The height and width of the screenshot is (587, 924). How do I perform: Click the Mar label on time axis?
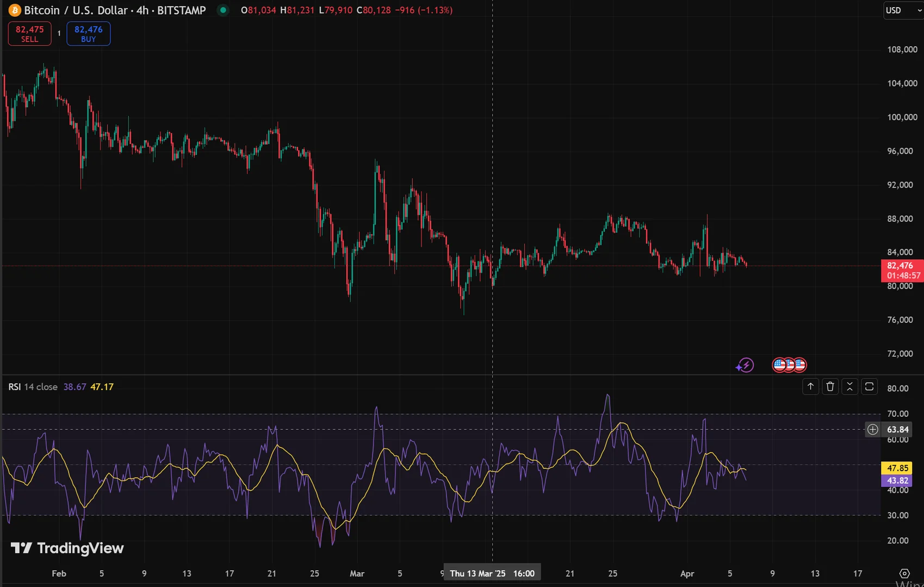coord(357,573)
